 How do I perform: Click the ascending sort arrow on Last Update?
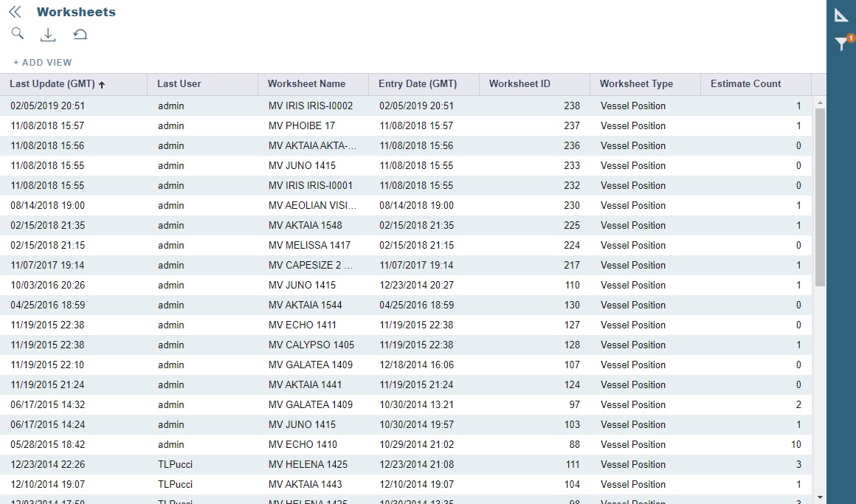pyautogui.click(x=102, y=85)
